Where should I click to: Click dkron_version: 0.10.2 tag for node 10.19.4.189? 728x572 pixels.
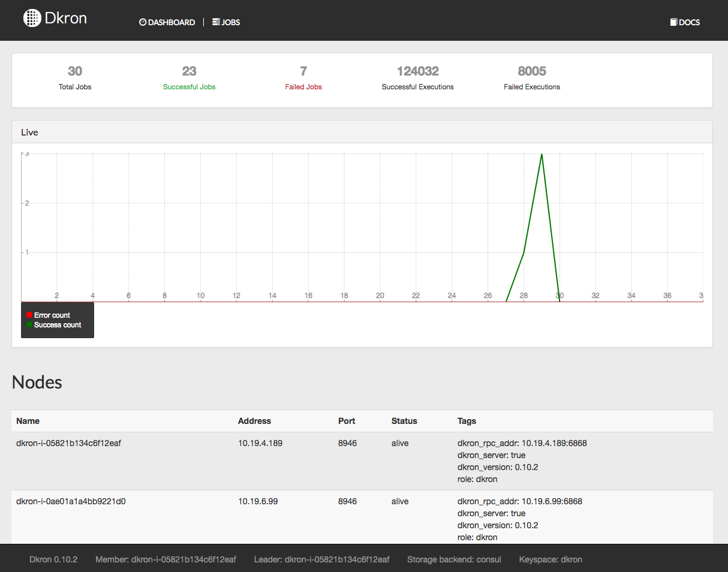(498, 467)
